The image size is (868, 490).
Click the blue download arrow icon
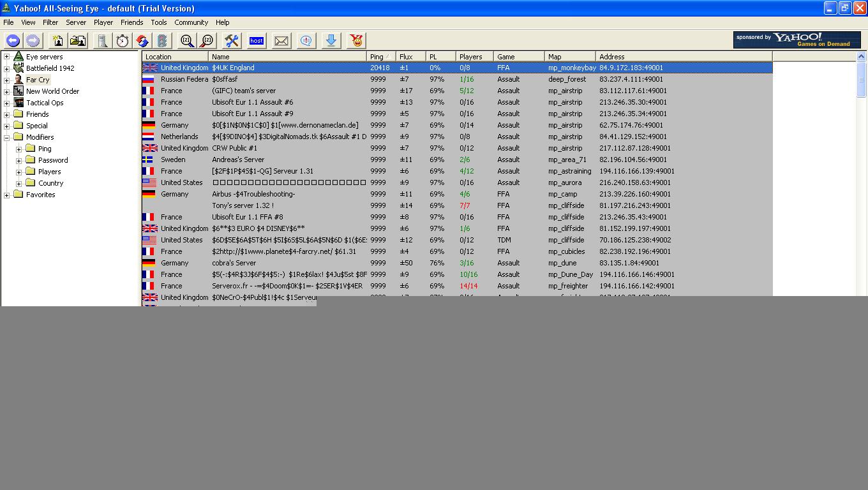331,41
